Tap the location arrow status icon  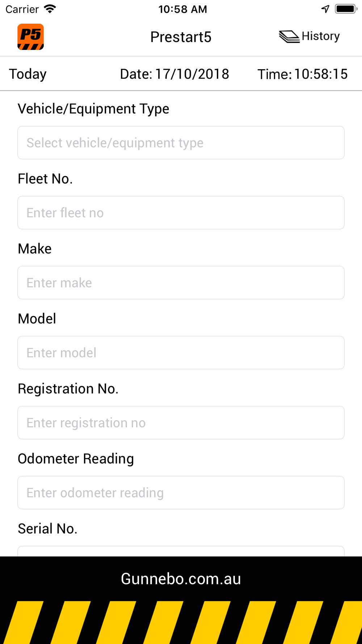tap(325, 9)
